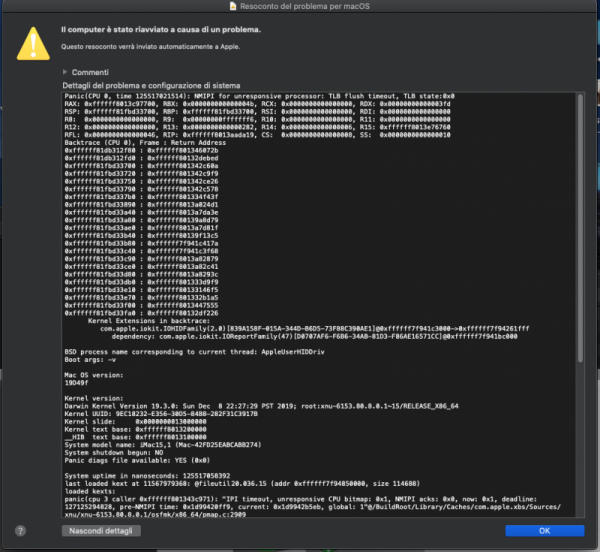Click 'Panic diags file available: YES' line

point(137,460)
